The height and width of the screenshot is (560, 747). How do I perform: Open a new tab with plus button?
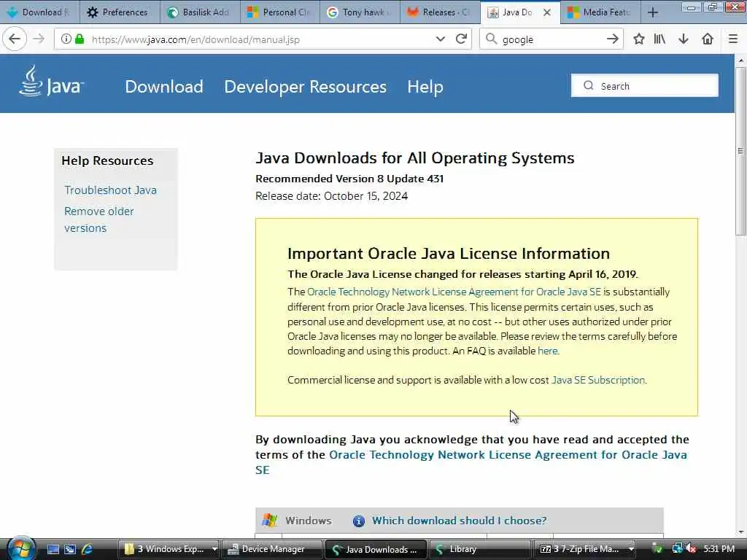tap(653, 12)
